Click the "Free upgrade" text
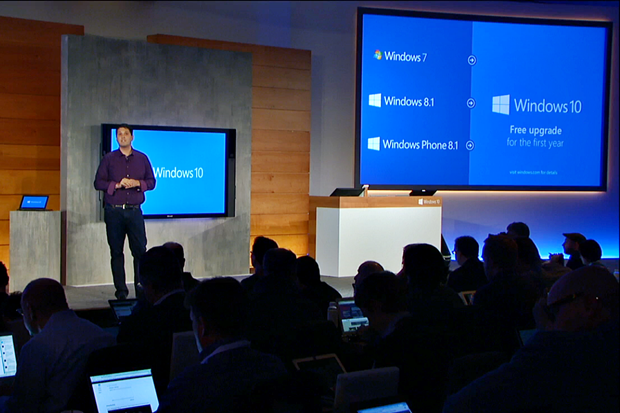Image resolution: width=620 pixels, height=413 pixels. tap(535, 130)
